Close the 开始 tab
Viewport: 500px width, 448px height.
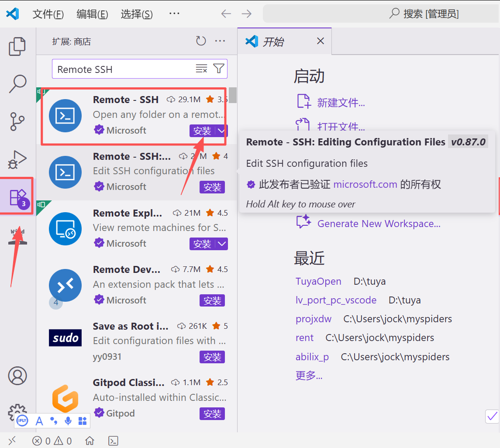(321, 41)
